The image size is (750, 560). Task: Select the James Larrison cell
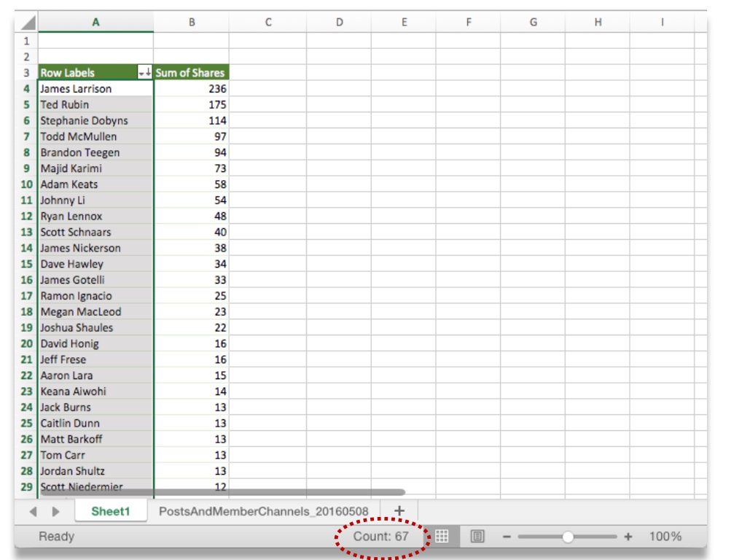(x=95, y=88)
